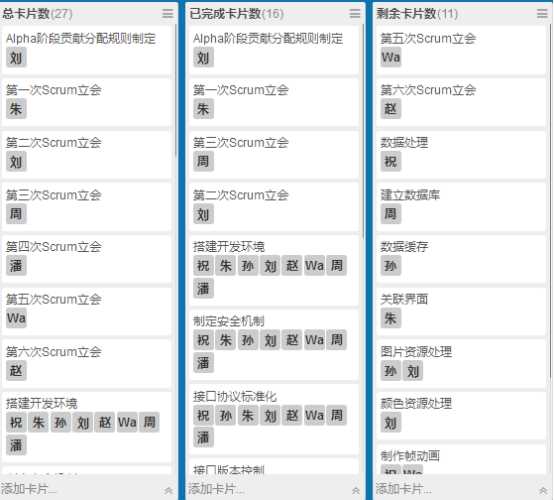Image resolution: width=554 pixels, height=500 pixels.
Task: Click 朱 badge on 第一次Scrum立会 in 总卡片数 list
Action: (16, 109)
